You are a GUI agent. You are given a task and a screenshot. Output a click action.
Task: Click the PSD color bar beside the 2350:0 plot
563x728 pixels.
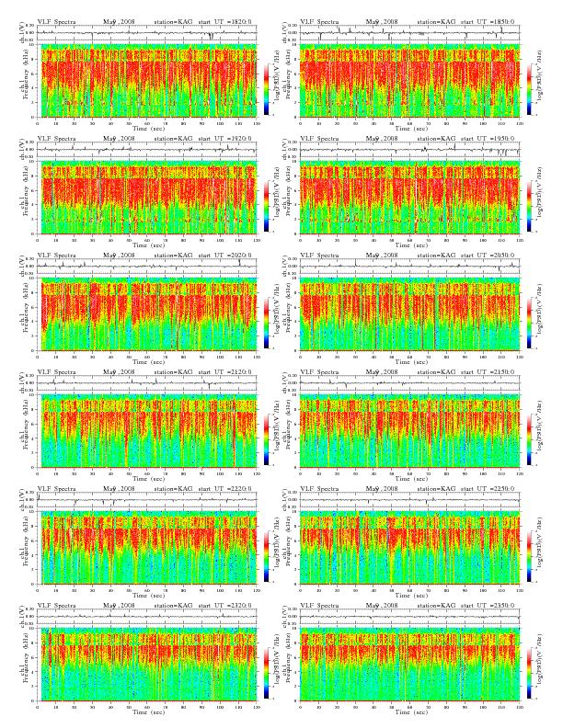click(x=529, y=673)
